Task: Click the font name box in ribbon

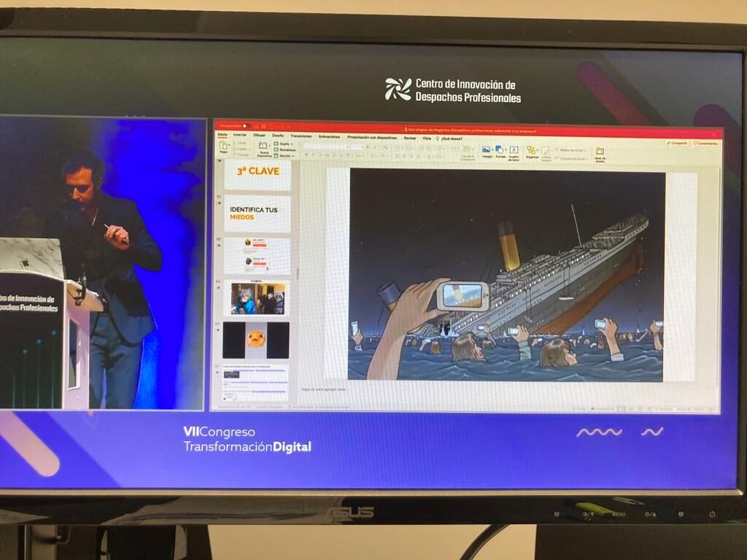Action: [325, 147]
